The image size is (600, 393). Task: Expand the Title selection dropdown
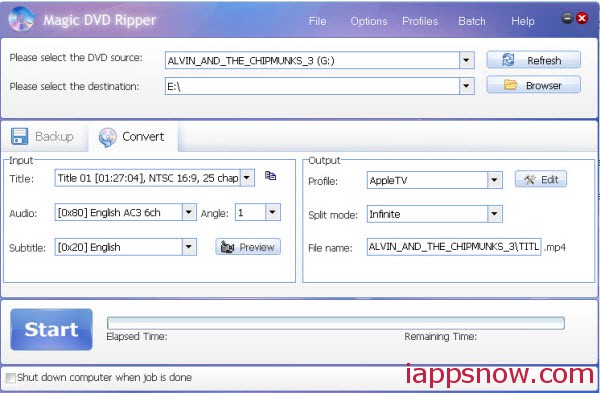(247, 178)
